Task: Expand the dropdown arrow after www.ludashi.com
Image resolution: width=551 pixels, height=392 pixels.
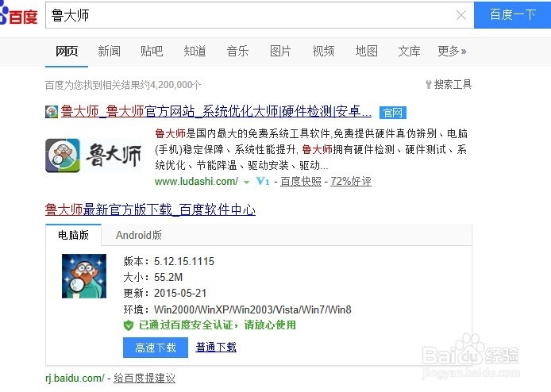Action: pyautogui.click(x=246, y=182)
